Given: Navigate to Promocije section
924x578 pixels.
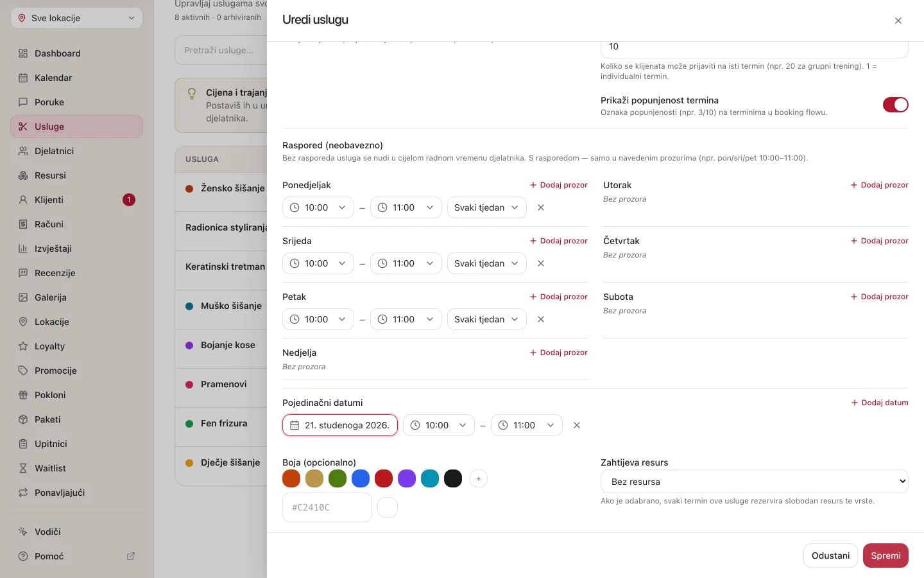Looking at the screenshot, I should (x=76, y=371).
